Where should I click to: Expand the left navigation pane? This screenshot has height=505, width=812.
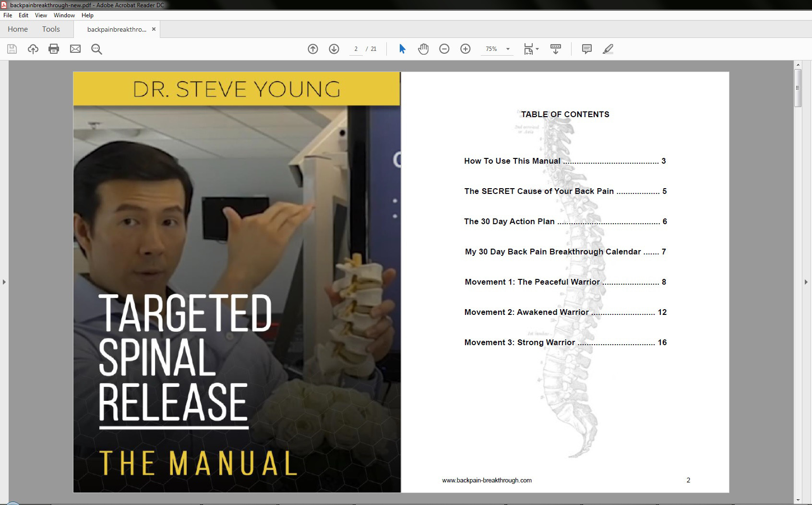coord(4,282)
